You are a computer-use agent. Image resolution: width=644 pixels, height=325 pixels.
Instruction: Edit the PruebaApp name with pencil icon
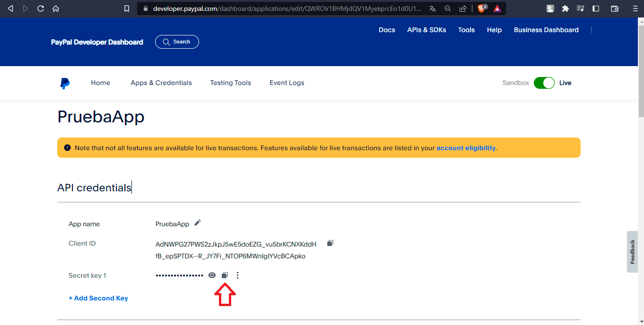198,223
